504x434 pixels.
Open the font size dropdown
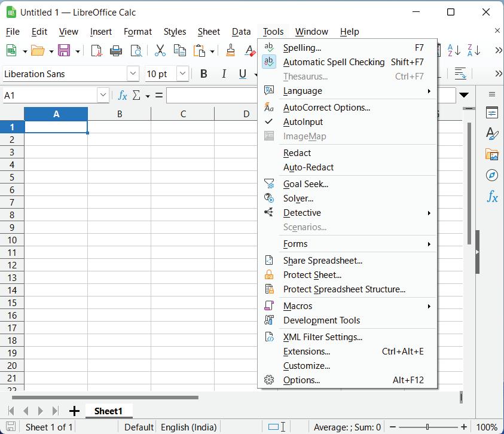click(182, 74)
